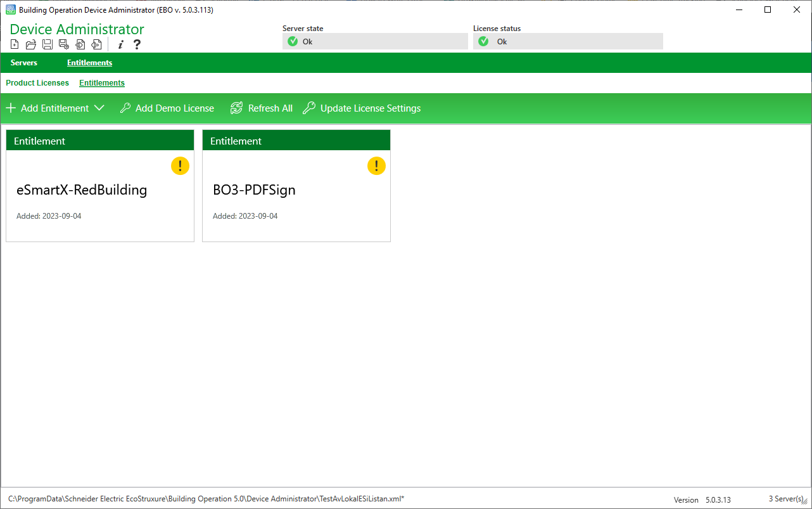Viewport: 812px width, 509px height.
Task: Click the Save floppy disk icon
Action: pyautogui.click(x=48, y=44)
